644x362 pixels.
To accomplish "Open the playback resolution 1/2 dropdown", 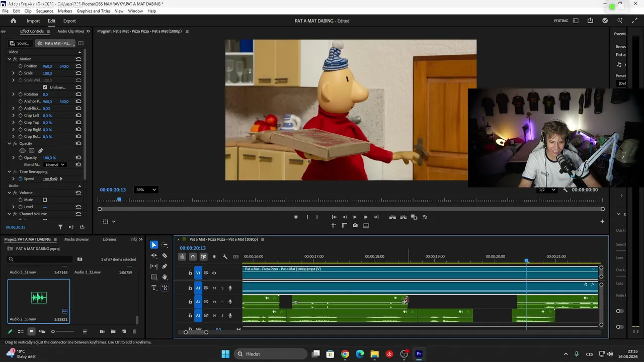I will pyautogui.click(x=547, y=190).
